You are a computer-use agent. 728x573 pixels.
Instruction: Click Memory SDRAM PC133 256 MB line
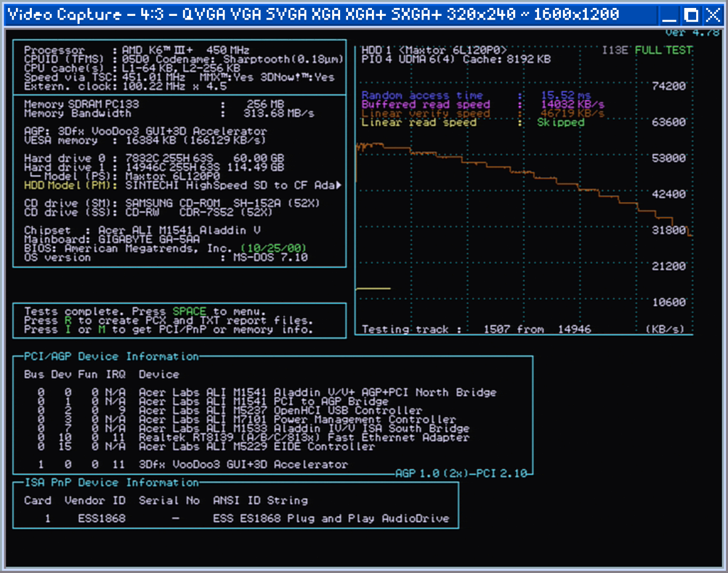[154, 104]
